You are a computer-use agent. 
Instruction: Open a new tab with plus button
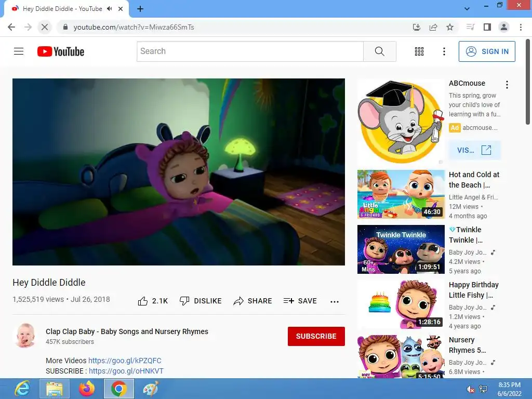pos(140,9)
